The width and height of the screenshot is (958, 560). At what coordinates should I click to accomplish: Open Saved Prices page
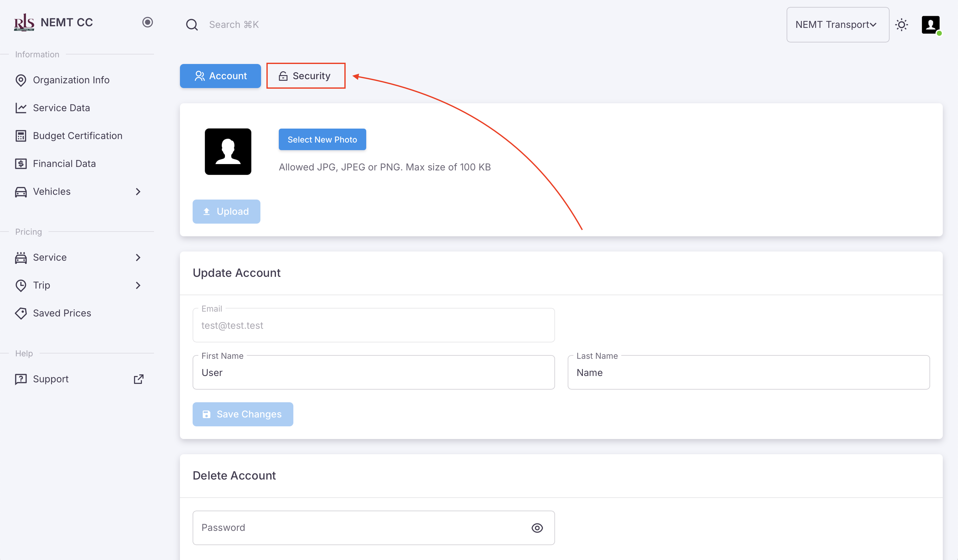point(62,313)
